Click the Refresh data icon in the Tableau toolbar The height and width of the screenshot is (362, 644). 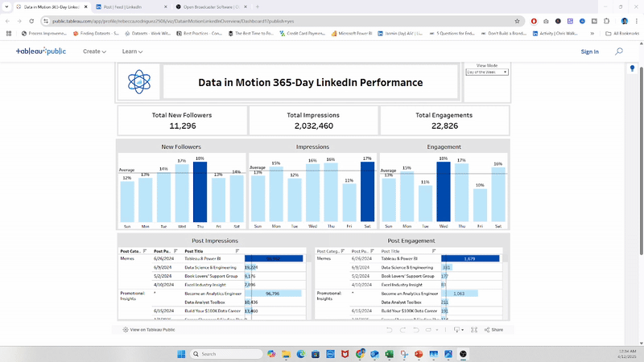[x=429, y=330]
